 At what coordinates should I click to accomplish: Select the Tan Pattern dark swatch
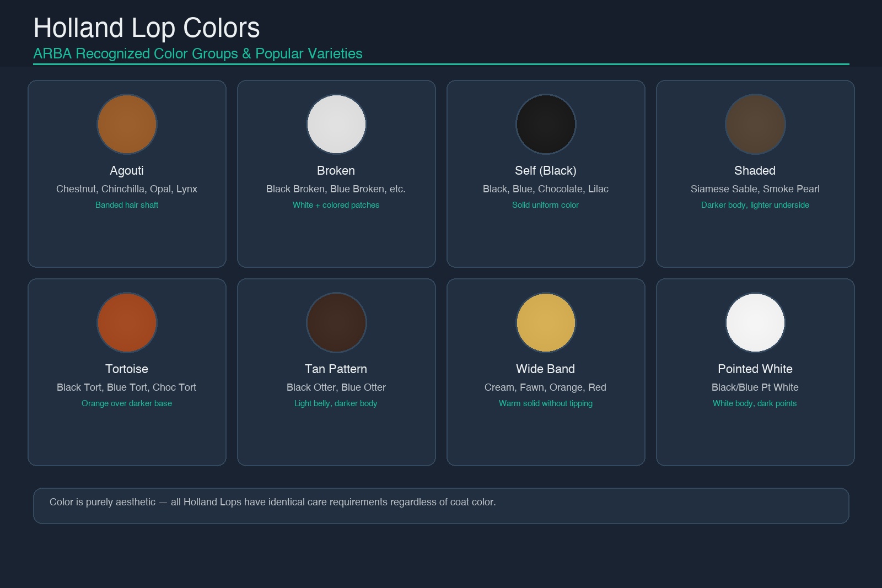[x=336, y=322]
